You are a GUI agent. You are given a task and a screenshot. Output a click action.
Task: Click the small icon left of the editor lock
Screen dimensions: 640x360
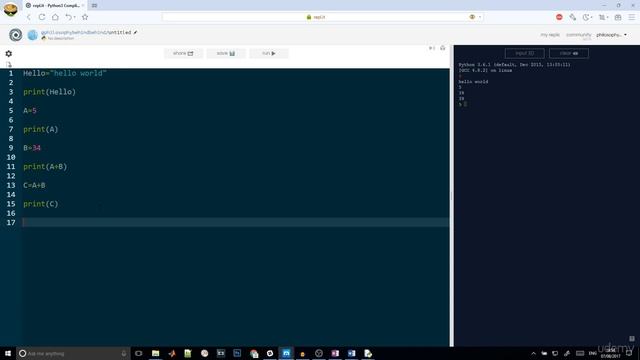[x=431, y=48]
